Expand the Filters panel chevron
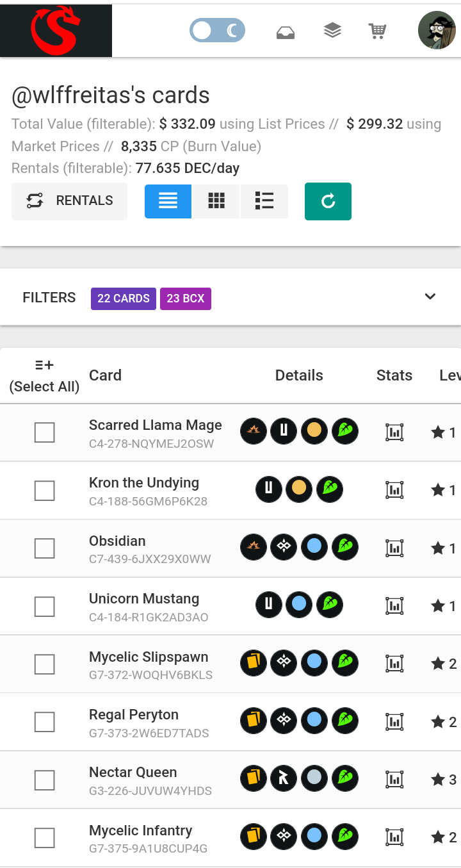Viewport: 461px width, 868px height. [430, 297]
